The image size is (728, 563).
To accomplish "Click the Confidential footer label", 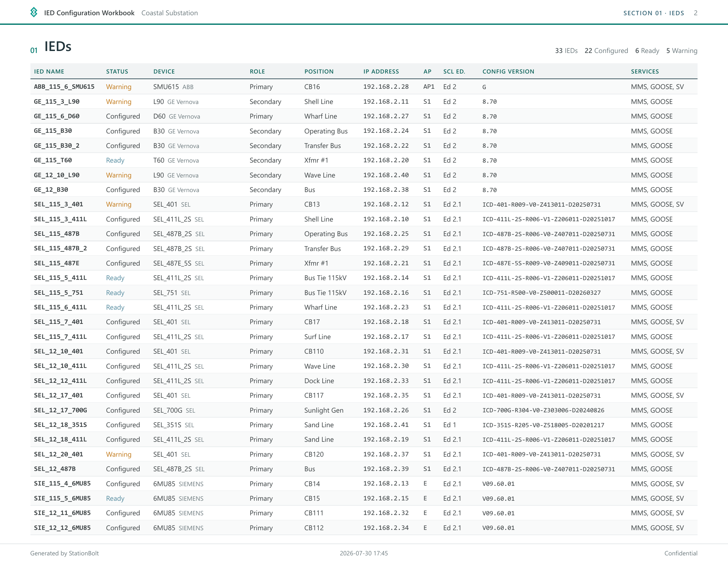I will [681, 553].
